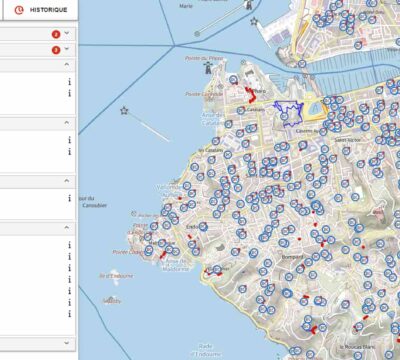
Task: Expand the collapsed section at panel bottom
Action: 67,342
